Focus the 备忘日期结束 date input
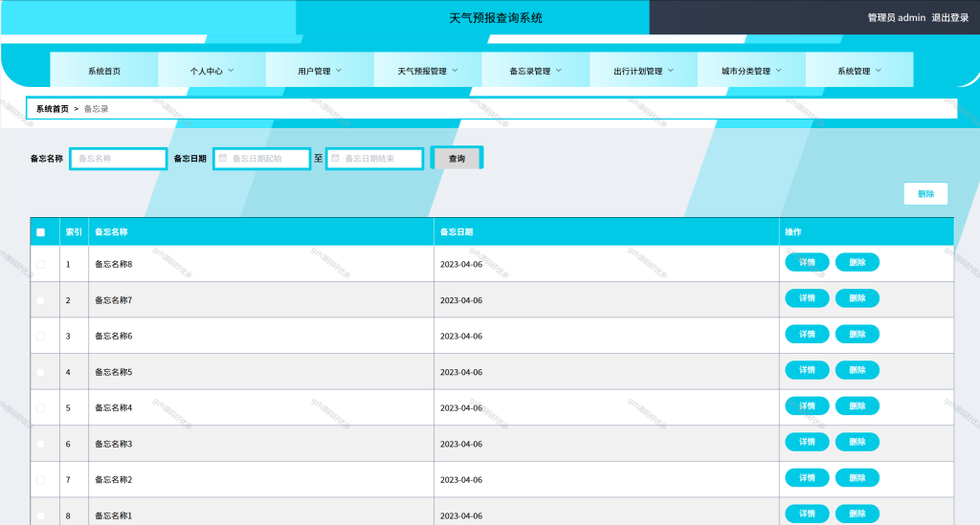This screenshot has width=980, height=525. tap(374, 159)
